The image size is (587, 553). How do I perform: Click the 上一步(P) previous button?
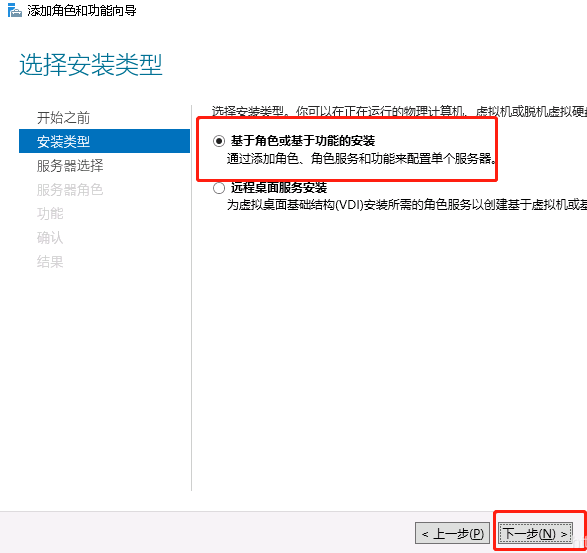[x=452, y=533]
